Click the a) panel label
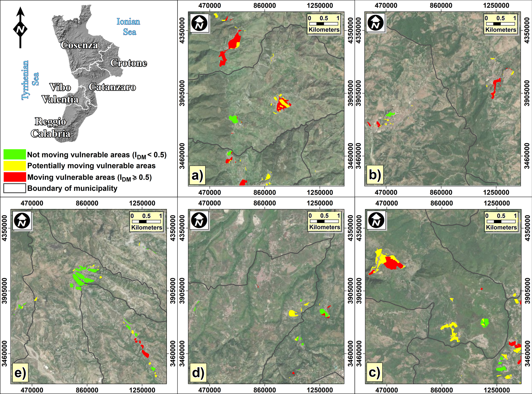 197,175
